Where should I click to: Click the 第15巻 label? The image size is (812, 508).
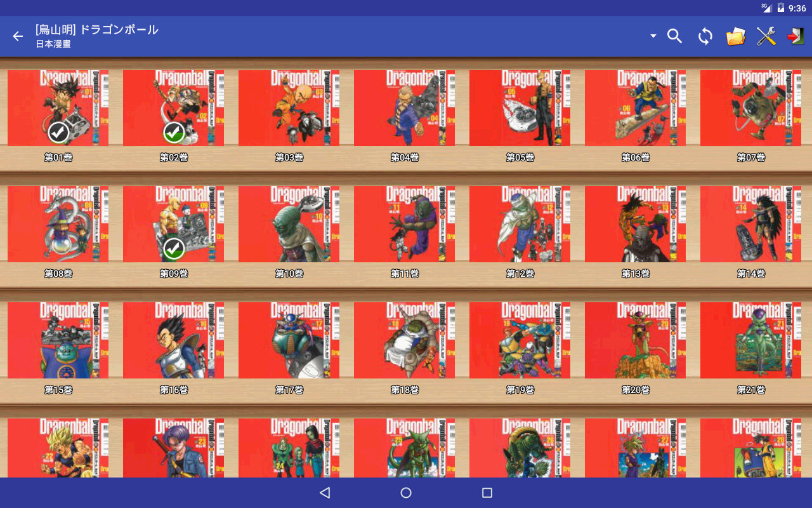point(58,390)
